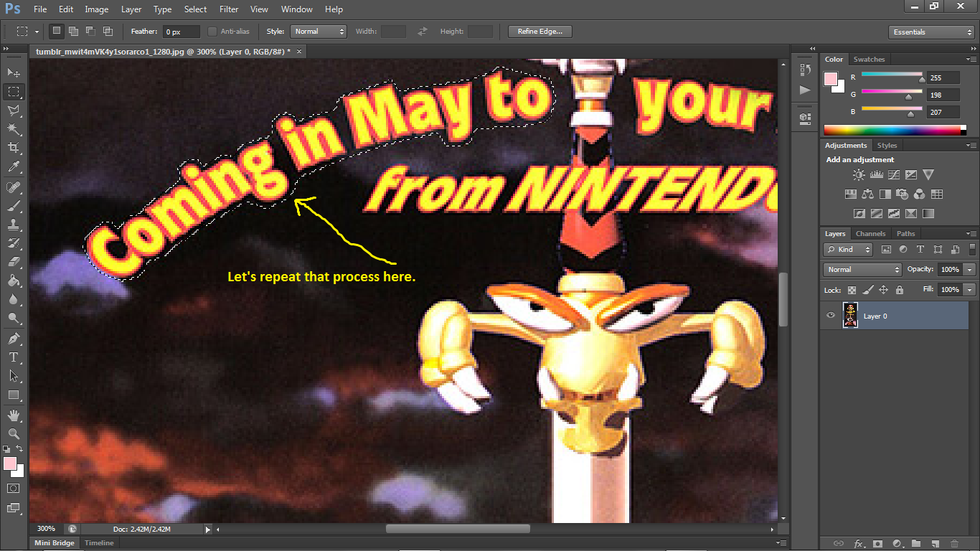
Task: Click the toolbar foreground color swatch
Action: tap(10, 463)
